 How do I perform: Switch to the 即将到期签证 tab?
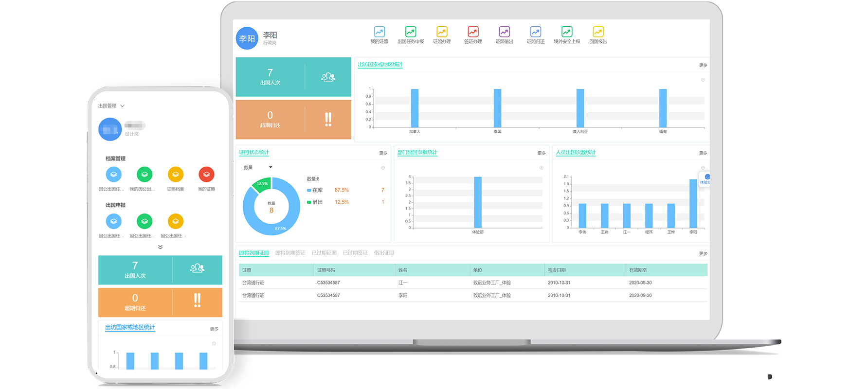pos(290,253)
